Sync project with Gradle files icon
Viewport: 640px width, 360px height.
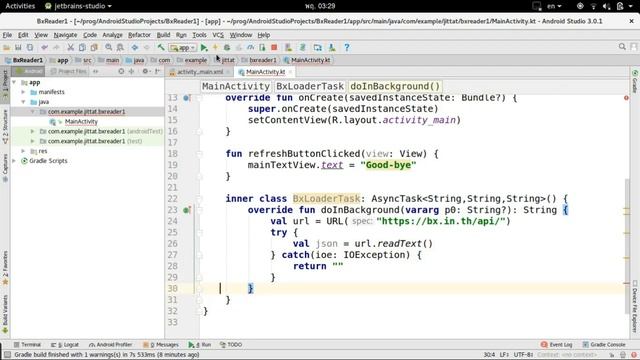(303, 48)
